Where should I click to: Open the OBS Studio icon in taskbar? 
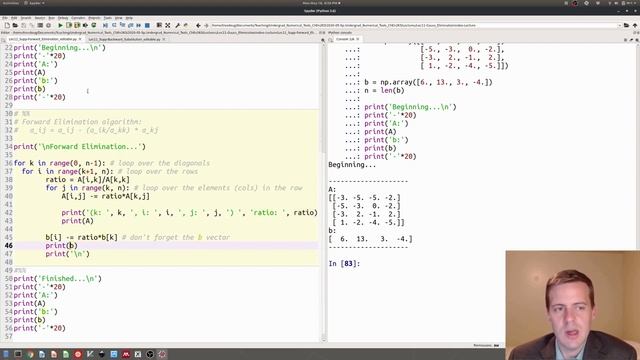click(150, 354)
